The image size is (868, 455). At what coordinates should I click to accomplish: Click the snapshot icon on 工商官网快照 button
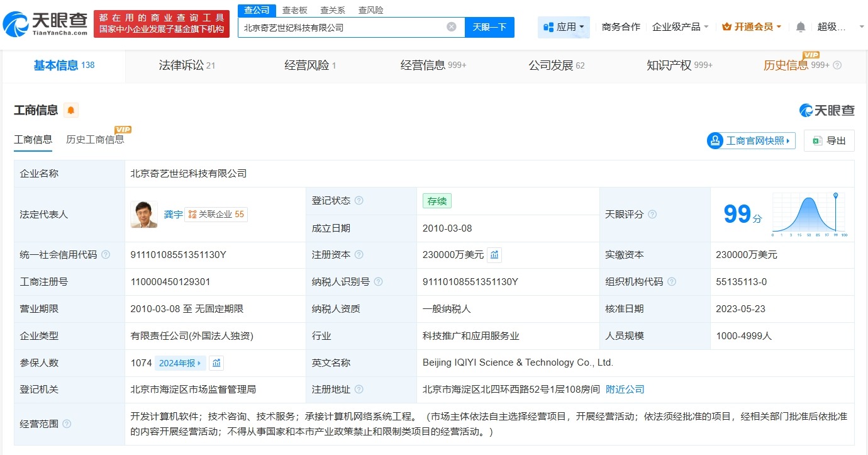[715, 140]
